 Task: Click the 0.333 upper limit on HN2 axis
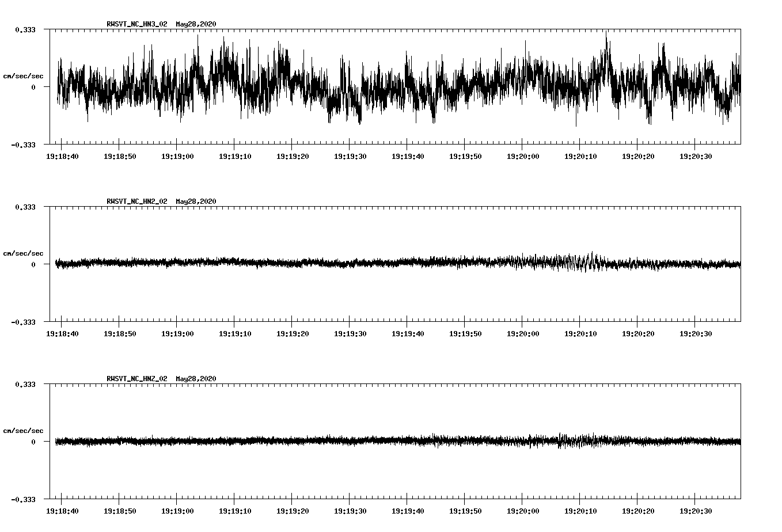[x=25, y=207]
